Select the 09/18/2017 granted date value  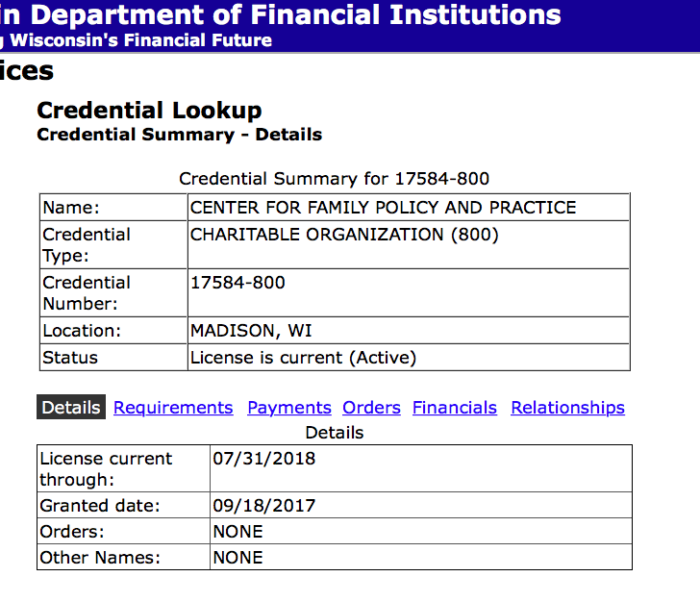263,506
